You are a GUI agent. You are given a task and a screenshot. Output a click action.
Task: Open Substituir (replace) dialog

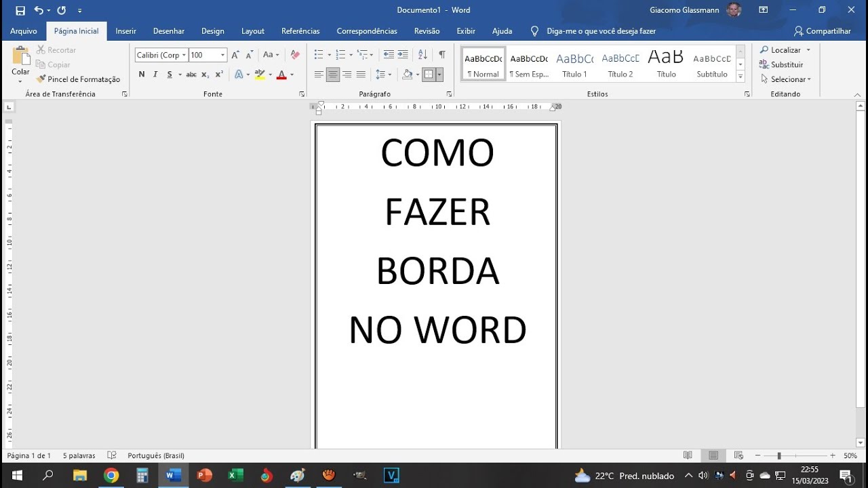point(782,65)
